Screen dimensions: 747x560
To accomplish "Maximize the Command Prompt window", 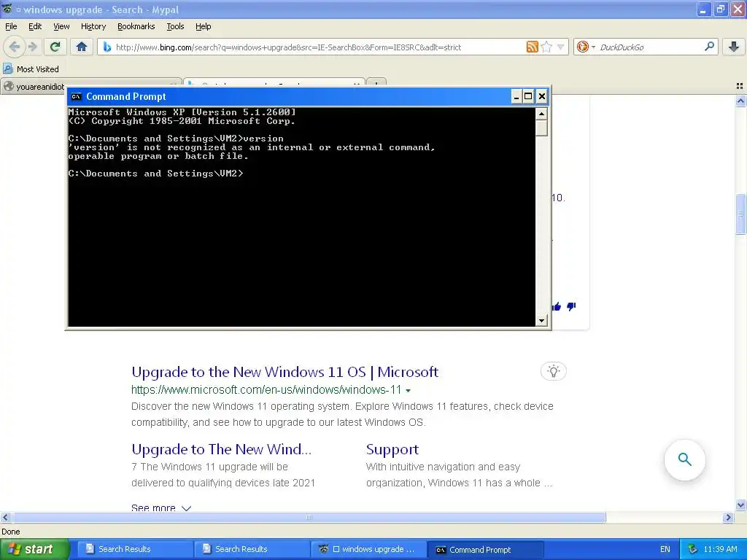I will [x=528, y=97].
